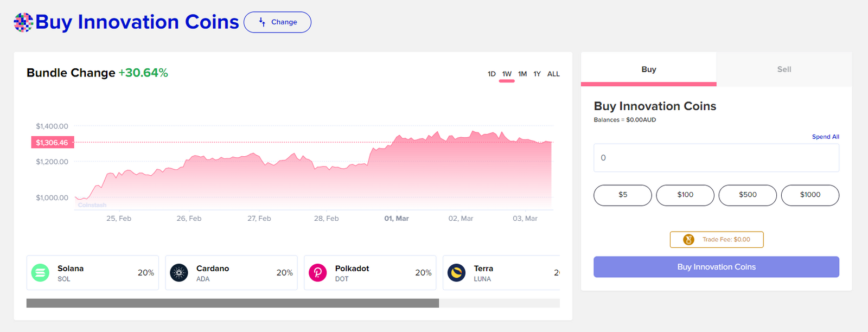Select the 1W chart range
The image size is (868, 332).
[507, 74]
